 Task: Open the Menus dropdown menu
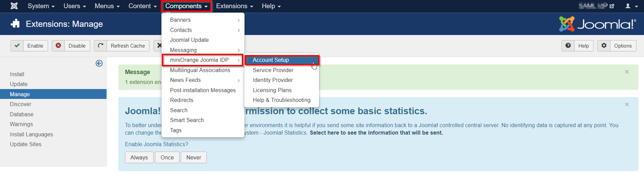tap(107, 6)
